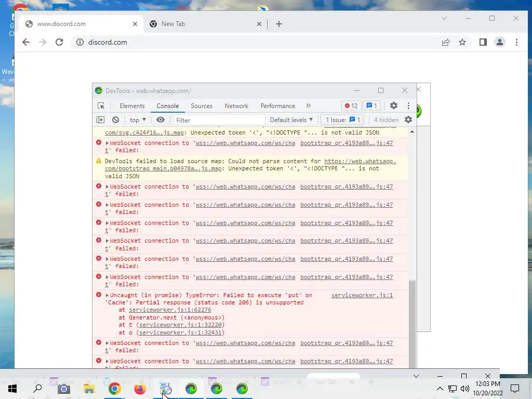Open the serviceworker.js:1:32431 stack link
Viewport: 532px width, 399px height.
click(x=180, y=333)
